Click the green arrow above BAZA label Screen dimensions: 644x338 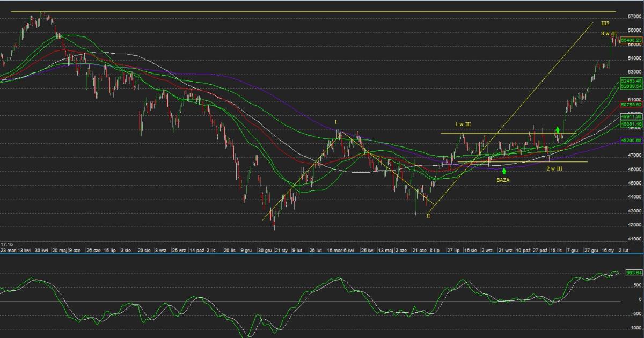click(x=503, y=171)
